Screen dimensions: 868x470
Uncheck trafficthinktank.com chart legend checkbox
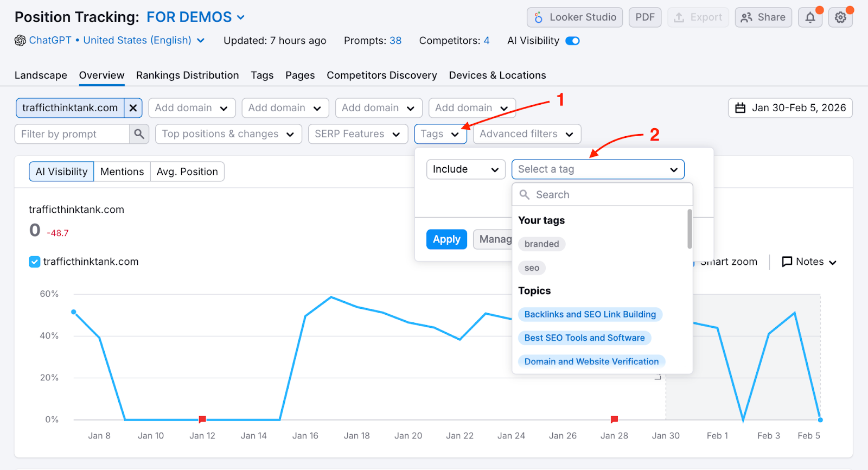click(34, 262)
